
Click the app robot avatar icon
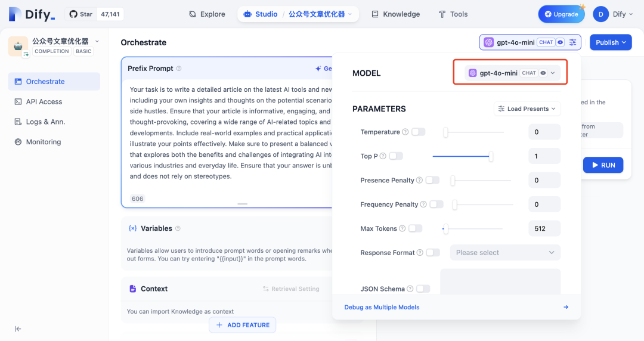(18, 46)
